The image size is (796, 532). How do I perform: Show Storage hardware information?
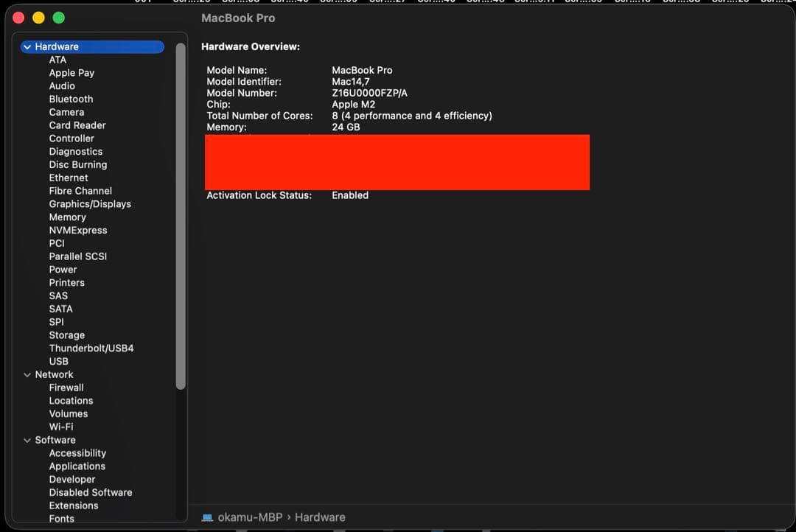(66, 335)
